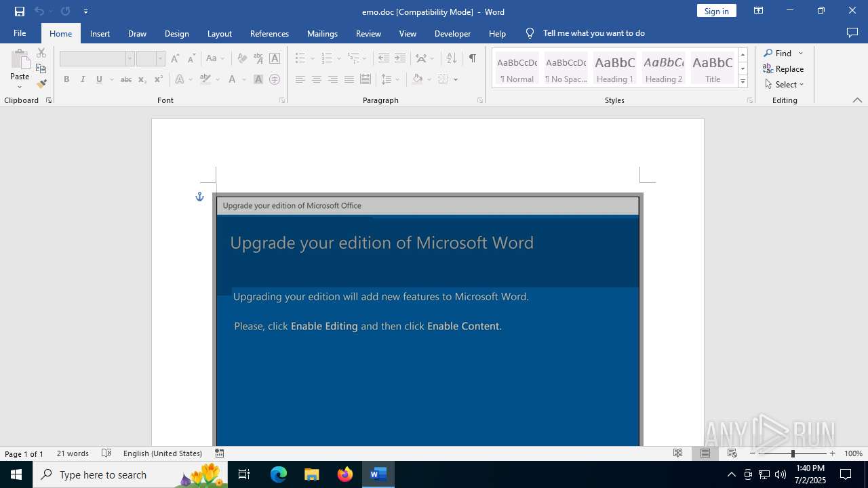Open Bullets list dropdown
Viewport: 868px width, 488px height.
313,59
